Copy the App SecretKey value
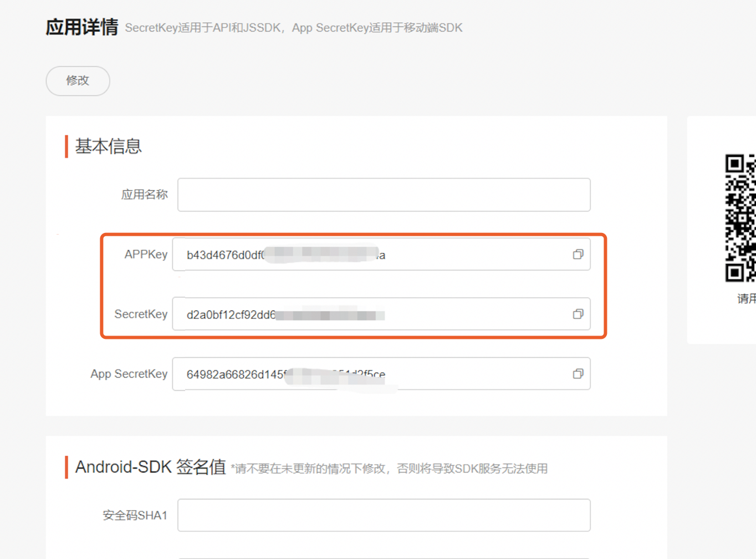This screenshot has width=756, height=559. pyautogui.click(x=578, y=374)
